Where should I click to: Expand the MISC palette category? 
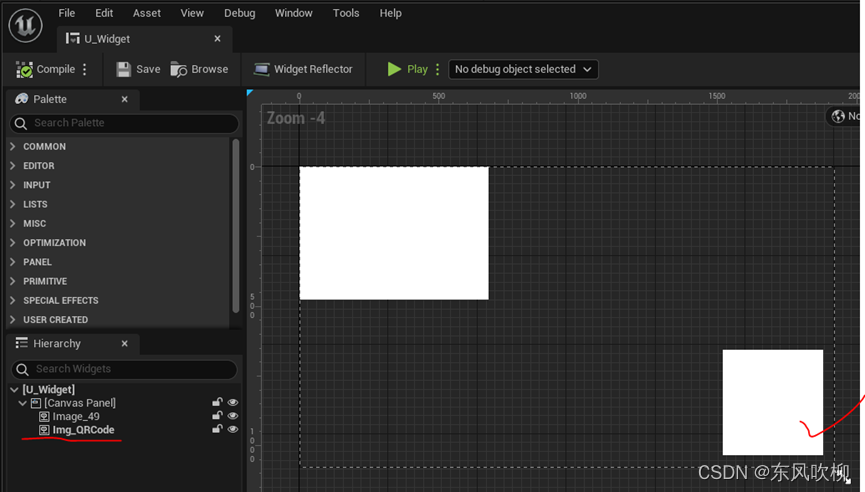click(x=12, y=223)
